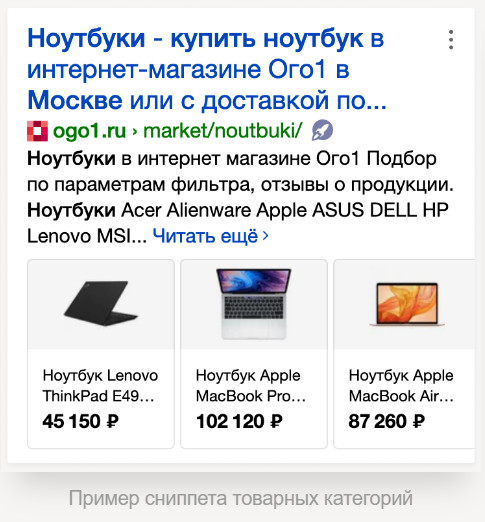Open the three-dot options menu

point(451,40)
